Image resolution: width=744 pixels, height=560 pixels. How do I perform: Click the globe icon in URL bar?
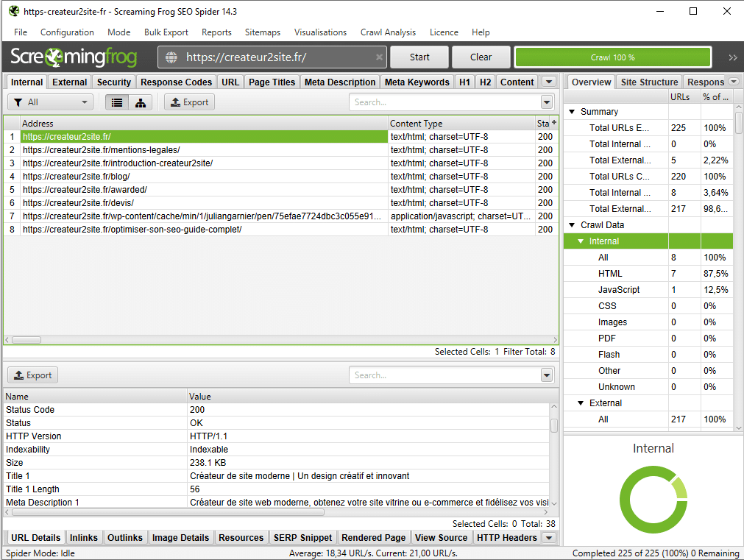click(x=171, y=57)
